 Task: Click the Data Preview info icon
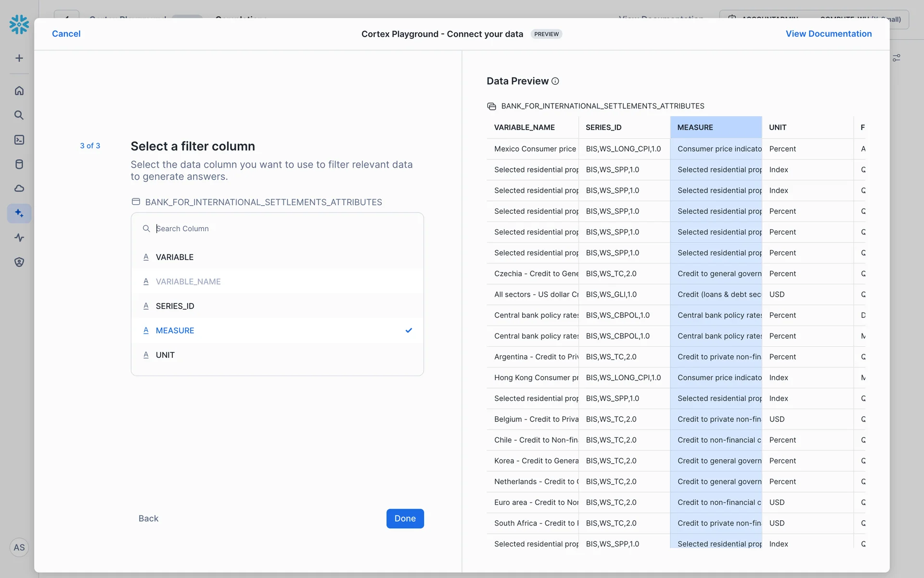(555, 81)
